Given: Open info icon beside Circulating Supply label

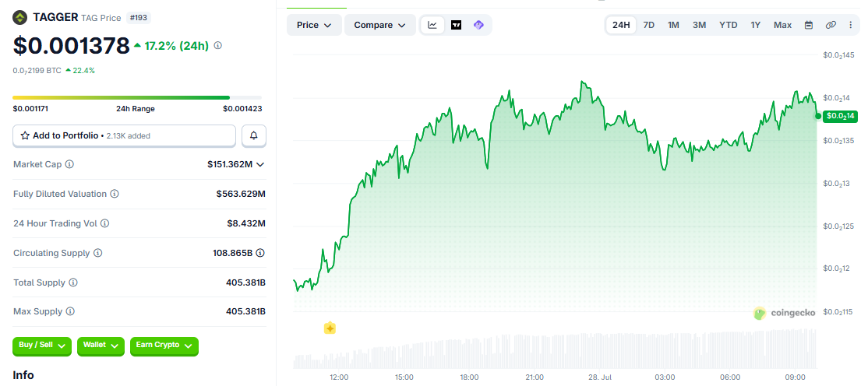Looking at the screenshot, I should [97, 253].
